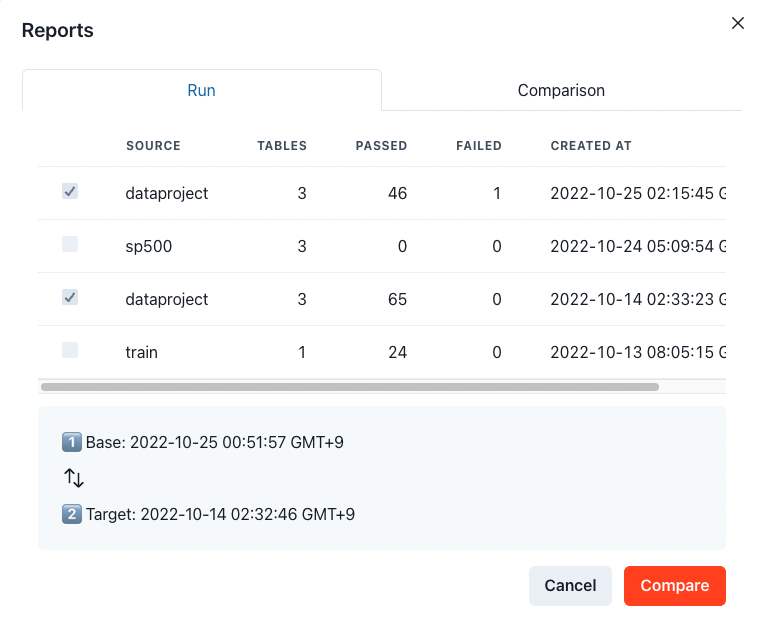The height and width of the screenshot is (625, 761).
Task: Click the TABLES column header
Action: pos(282,146)
